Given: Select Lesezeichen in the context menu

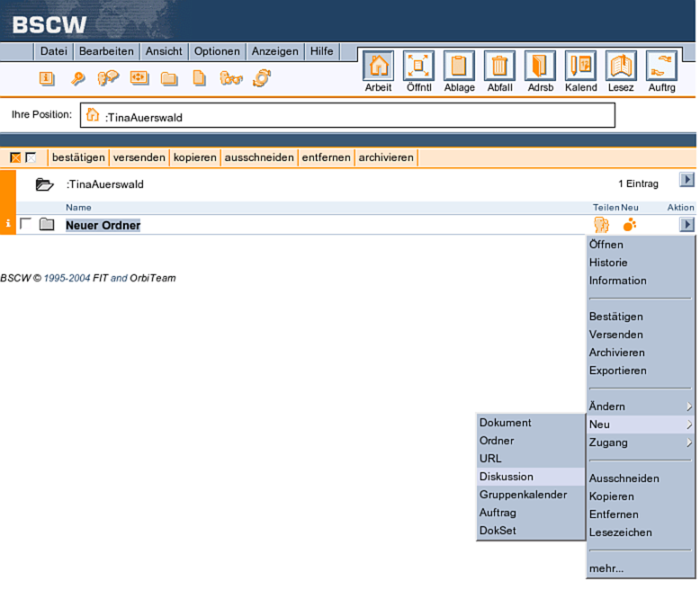Looking at the screenshot, I should tap(641, 532).
